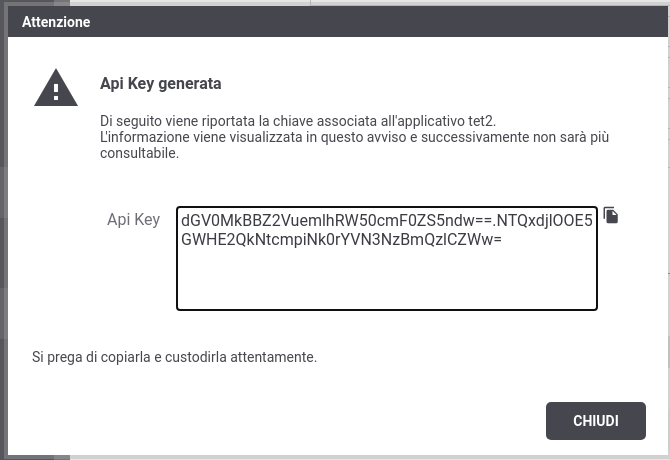Click the dimmed background strip beside the dialog
The height and width of the screenshot is (460, 670).
point(3,231)
